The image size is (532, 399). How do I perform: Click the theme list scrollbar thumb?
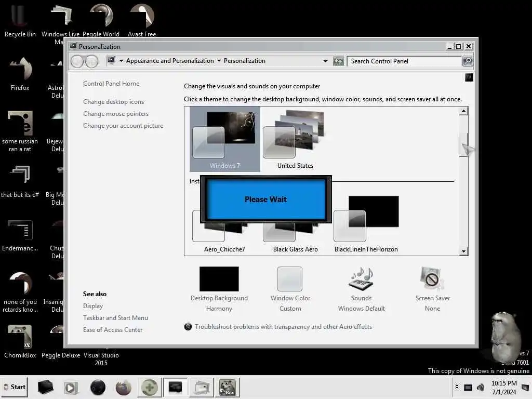[463, 145]
